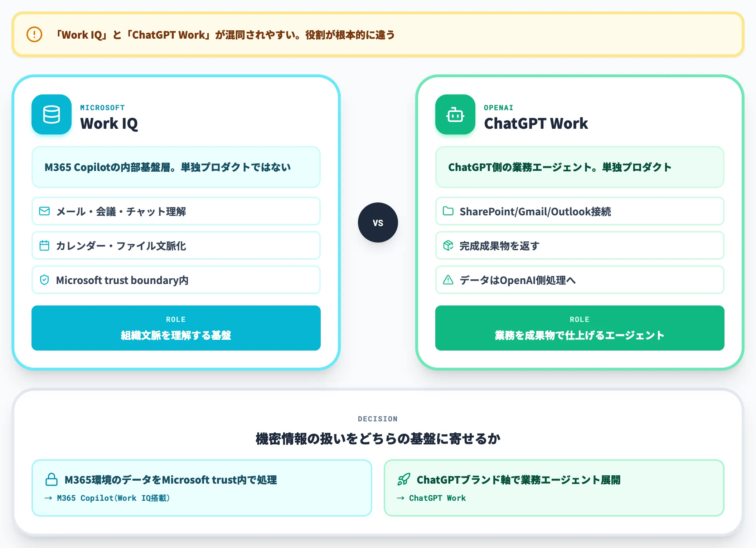Click the ChatGPT Work text in green decision card
Image resolution: width=756 pixels, height=548 pixels.
pyautogui.click(x=437, y=498)
